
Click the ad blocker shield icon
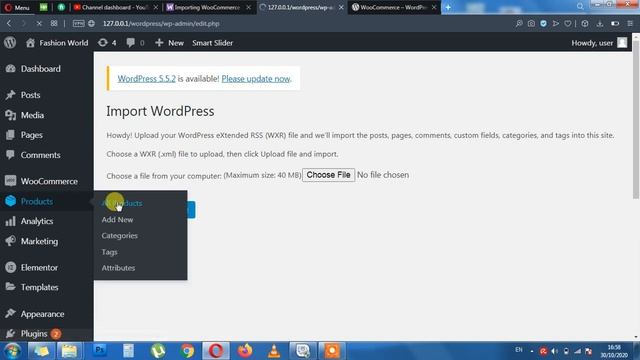point(543,24)
